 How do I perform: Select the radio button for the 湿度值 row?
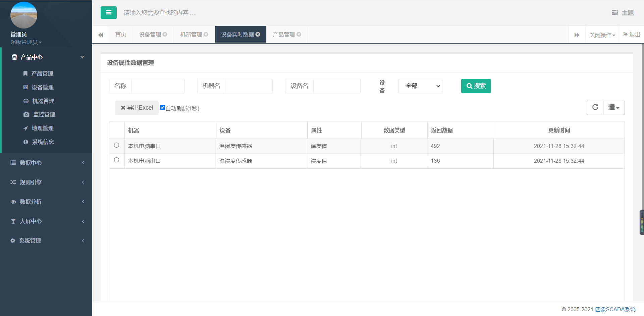(116, 160)
